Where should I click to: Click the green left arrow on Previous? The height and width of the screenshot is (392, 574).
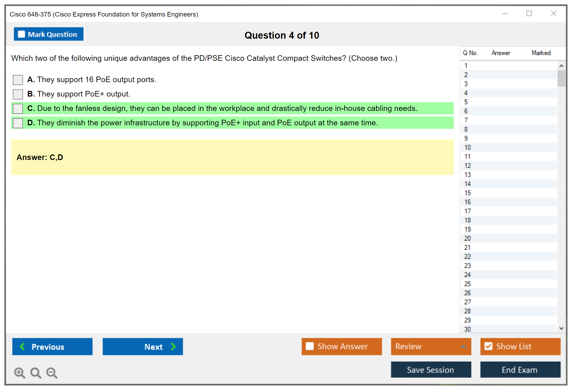pos(22,347)
